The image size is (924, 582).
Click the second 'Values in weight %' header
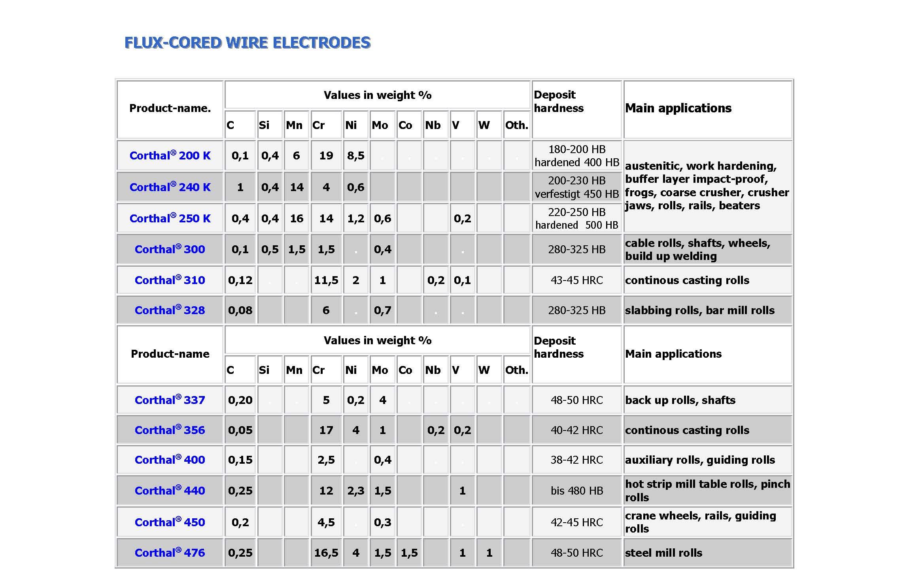click(378, 340)
